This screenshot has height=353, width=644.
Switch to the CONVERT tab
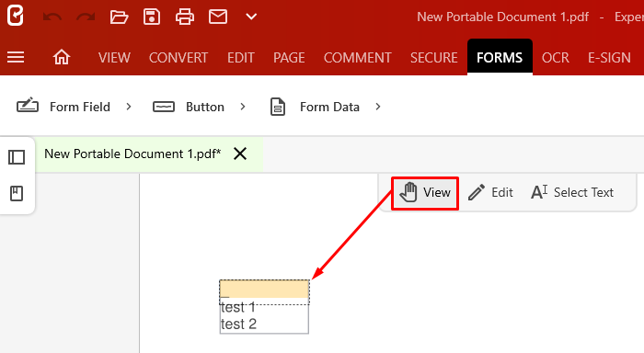(178, 58)
